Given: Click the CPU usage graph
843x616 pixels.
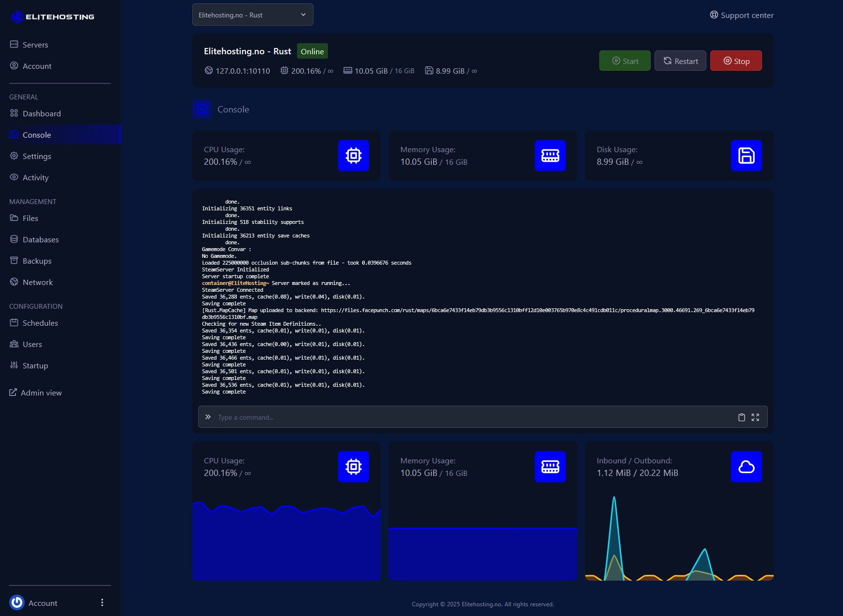Looking at the screenshot, I should click(x=286, y=538).
